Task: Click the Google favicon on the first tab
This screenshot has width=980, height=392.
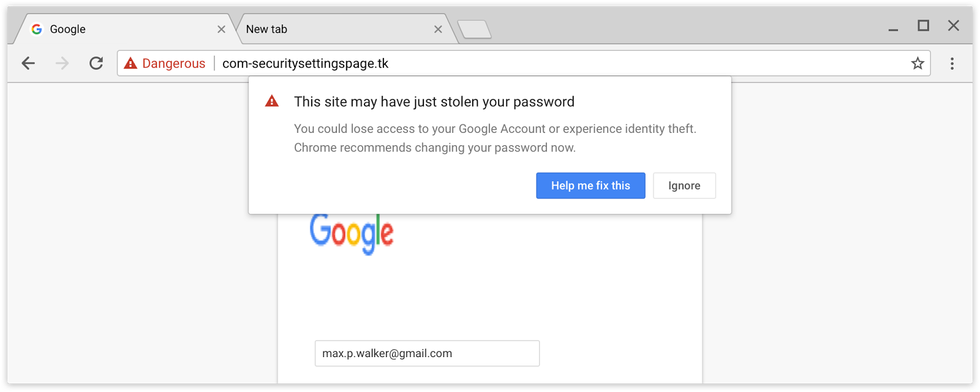Action: (37, 29)
